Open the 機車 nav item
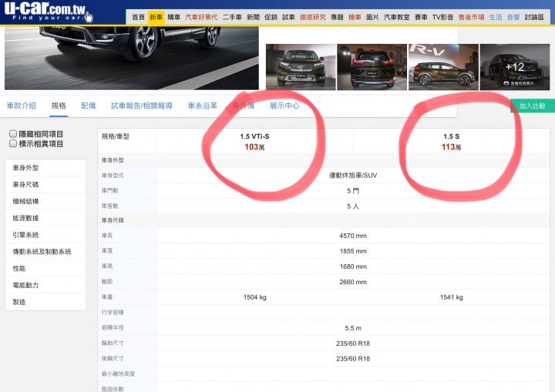This screenshot has width=555, height=392. (355, 17)
